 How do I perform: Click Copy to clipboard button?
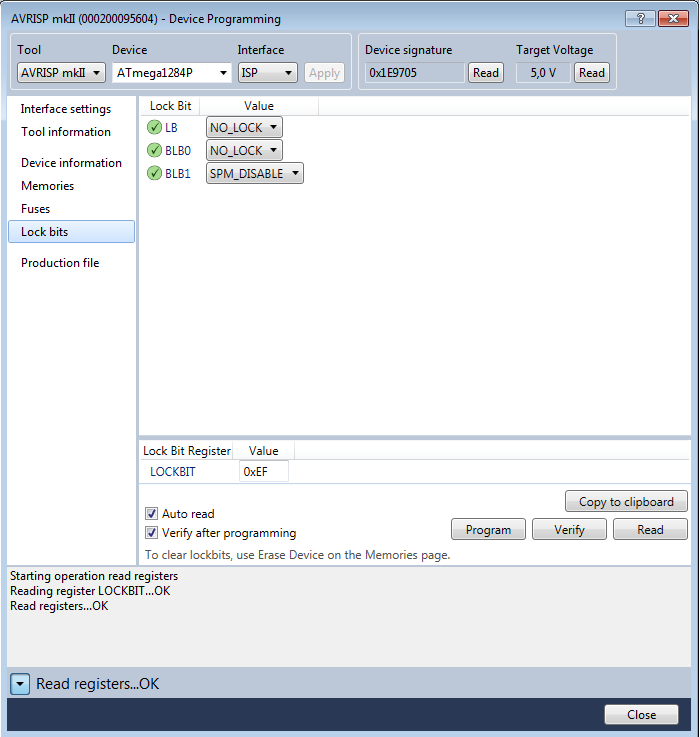[626, 502]
